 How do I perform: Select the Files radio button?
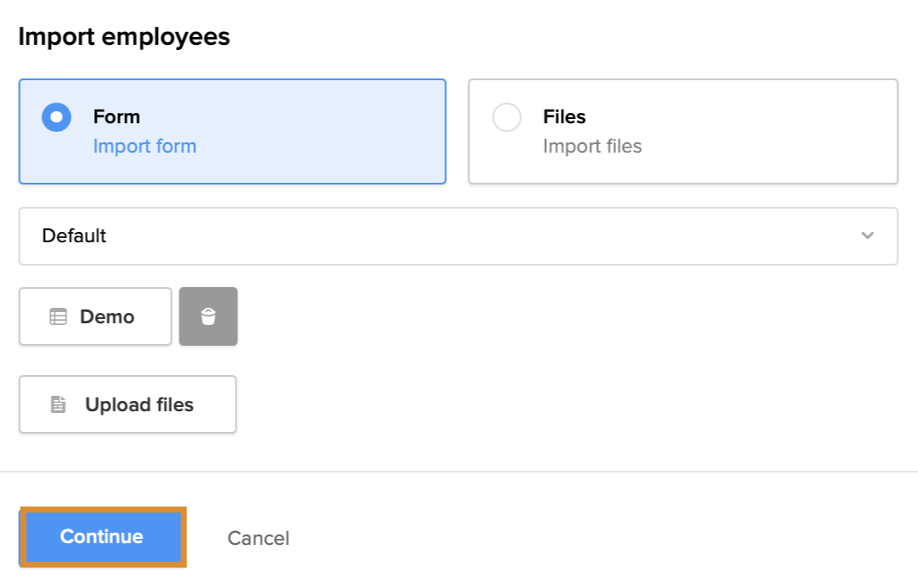point(506,117)
